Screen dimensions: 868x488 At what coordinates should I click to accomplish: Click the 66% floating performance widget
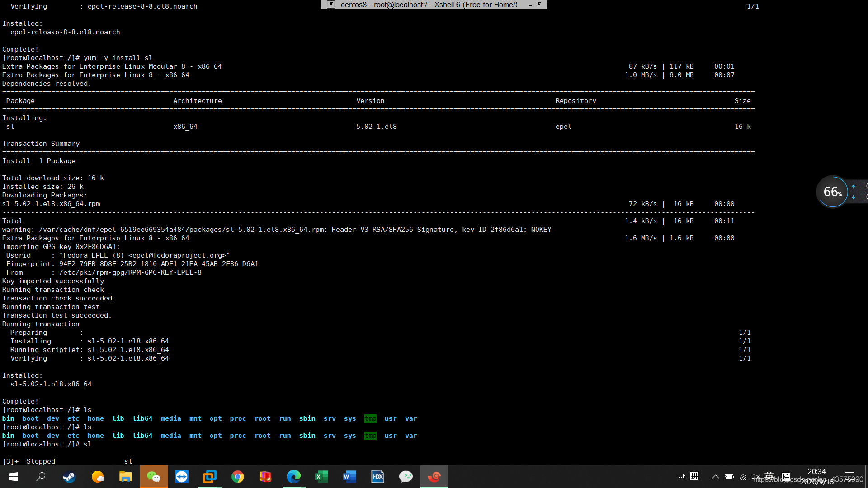point(832,192)
